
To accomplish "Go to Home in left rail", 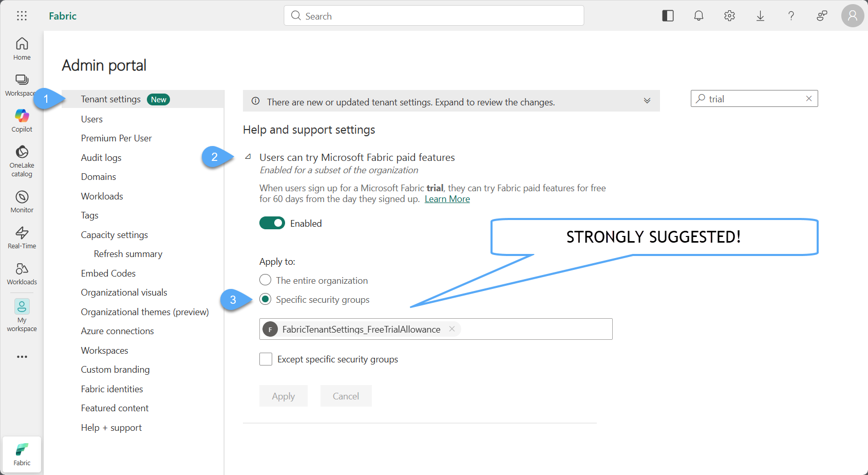I will coord(22,49).
